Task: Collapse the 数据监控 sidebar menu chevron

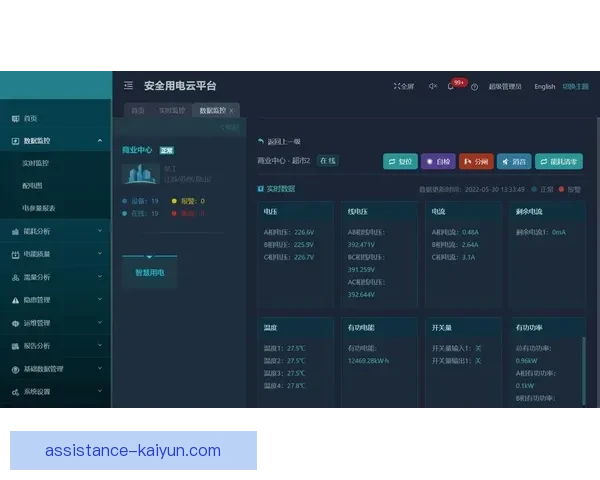Action: (100, 140)
